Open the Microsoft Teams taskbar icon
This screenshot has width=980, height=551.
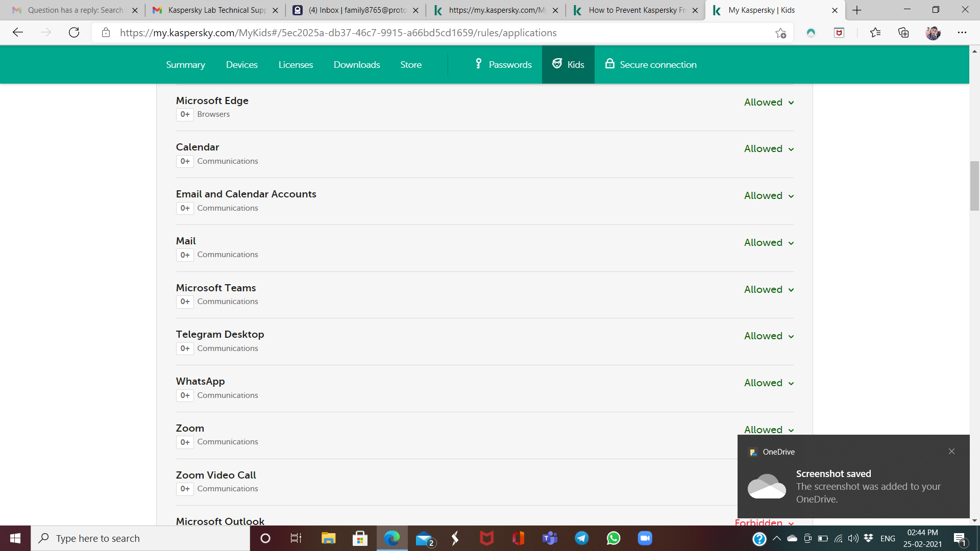(x=550, y=538)
